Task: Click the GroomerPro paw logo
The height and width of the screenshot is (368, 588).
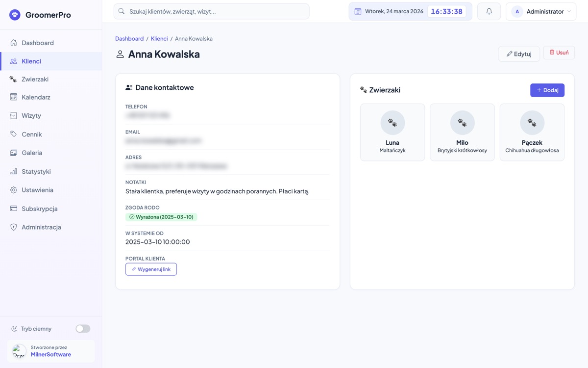Action: pyautogui.click(x=15, y=15)
